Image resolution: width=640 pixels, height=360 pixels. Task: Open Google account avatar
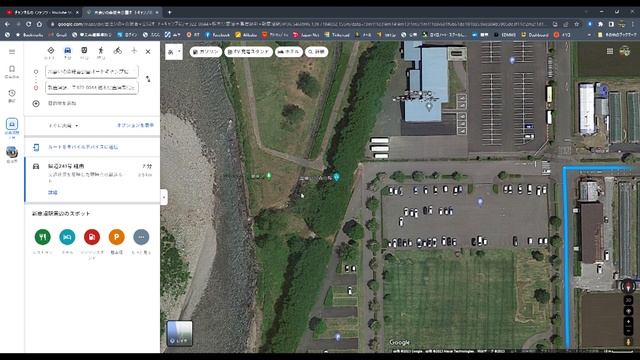pos(625,51)
